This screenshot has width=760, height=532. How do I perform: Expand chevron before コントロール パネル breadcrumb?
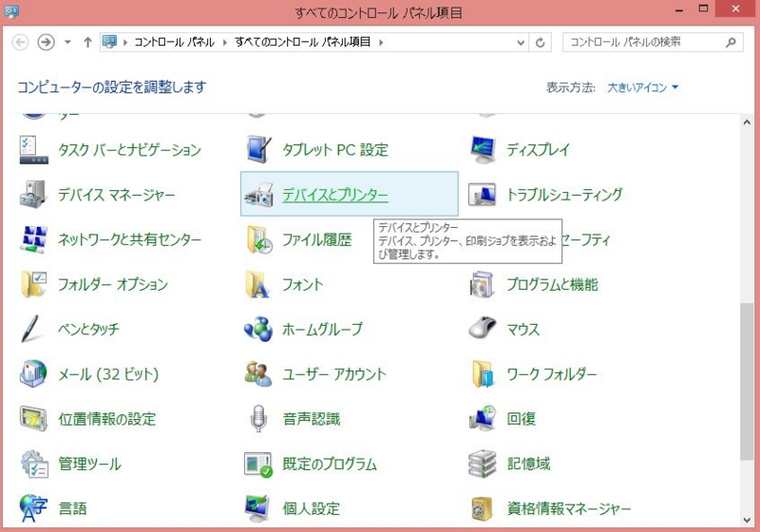click(x=125, y=43)
